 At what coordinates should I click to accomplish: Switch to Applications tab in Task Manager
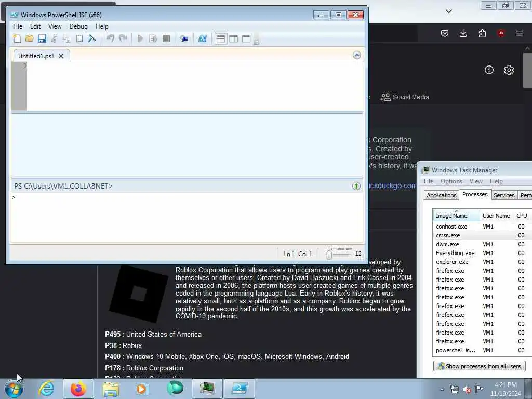[442, 195]
